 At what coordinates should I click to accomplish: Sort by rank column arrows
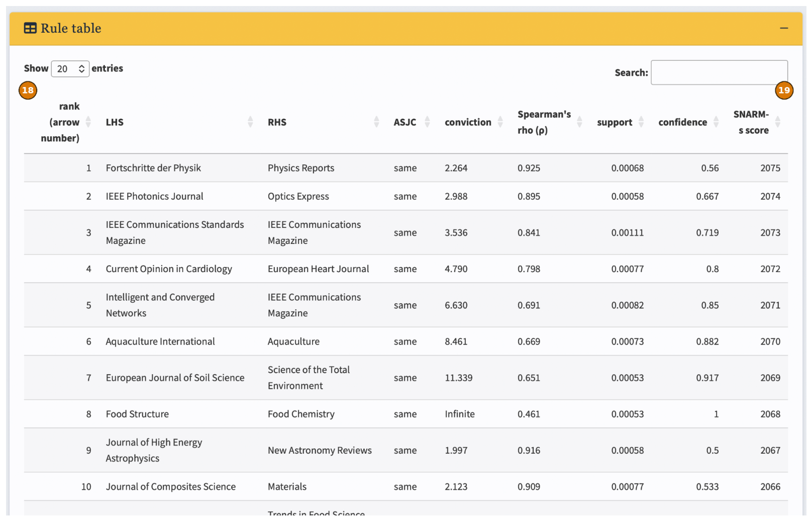88,122
